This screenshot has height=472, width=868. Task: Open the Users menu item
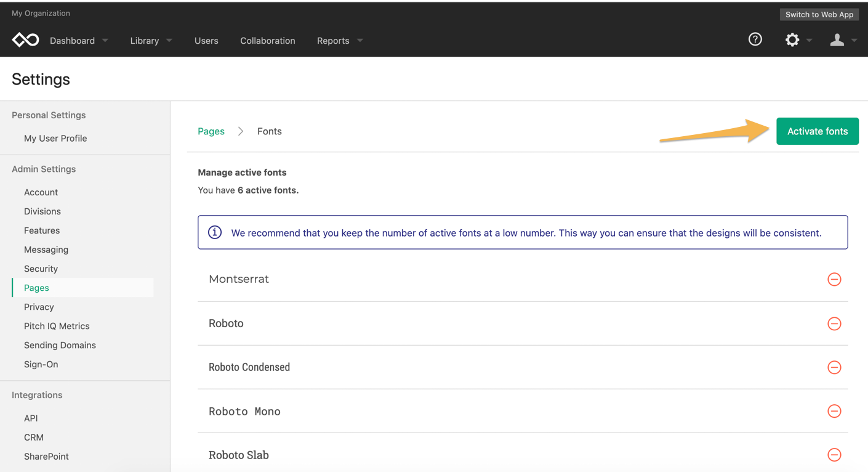206,41
